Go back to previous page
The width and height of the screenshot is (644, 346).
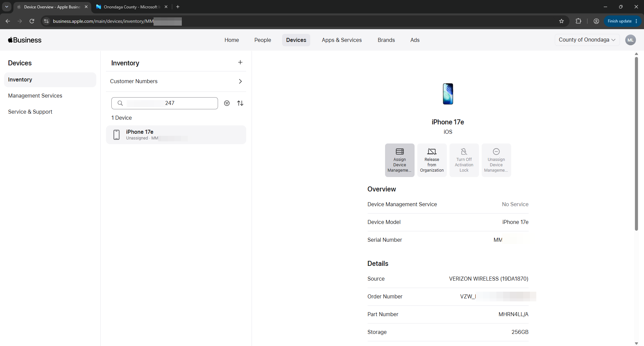[8, 21]
